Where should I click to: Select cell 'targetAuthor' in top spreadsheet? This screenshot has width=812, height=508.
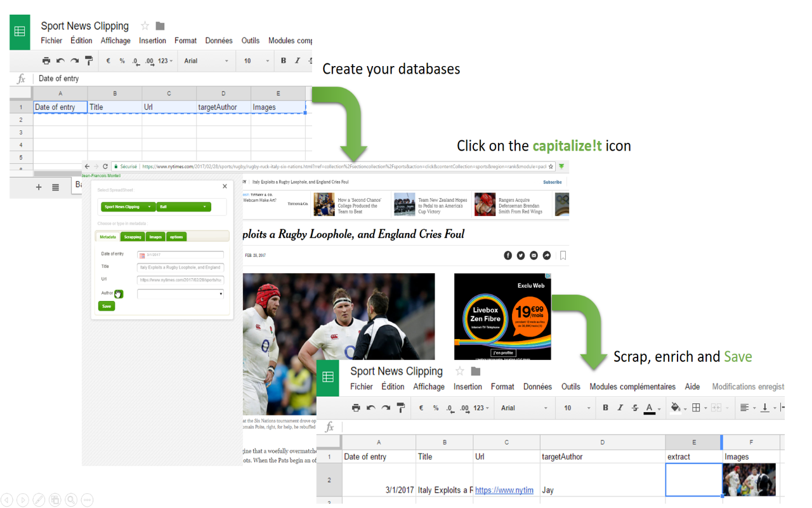(223, 107)
